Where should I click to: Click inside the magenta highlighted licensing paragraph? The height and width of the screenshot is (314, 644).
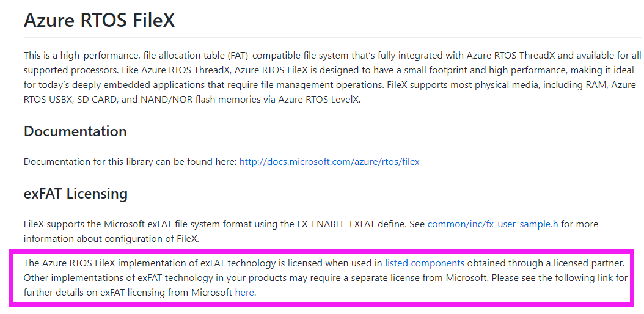pyautogui.click(x=325, y=278)
